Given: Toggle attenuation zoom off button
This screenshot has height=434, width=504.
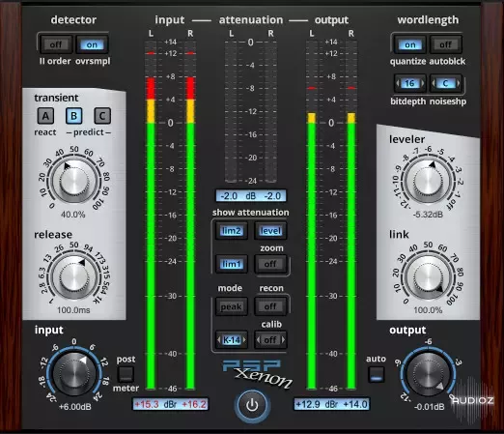Looking at the screenshot, I should coord(270,264).
